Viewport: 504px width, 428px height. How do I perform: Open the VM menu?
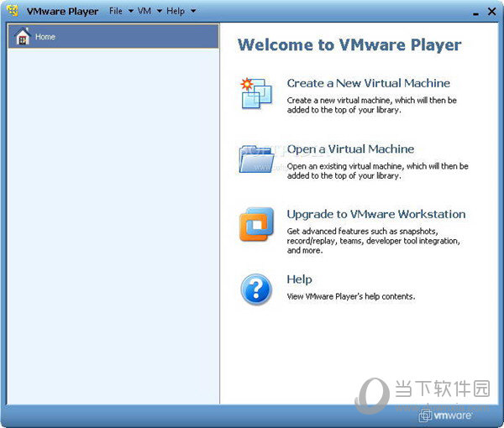[144, 11]
